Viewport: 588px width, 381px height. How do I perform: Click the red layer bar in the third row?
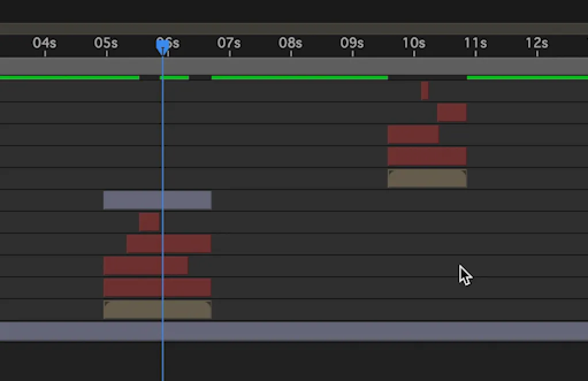(x=413, y=134)
